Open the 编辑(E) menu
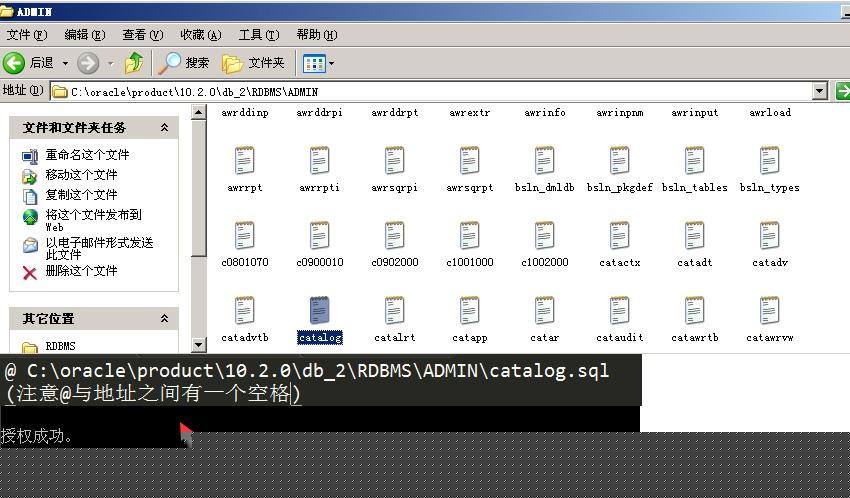The image size is (850, 498). pyautogui.click(x=85, y=35)
